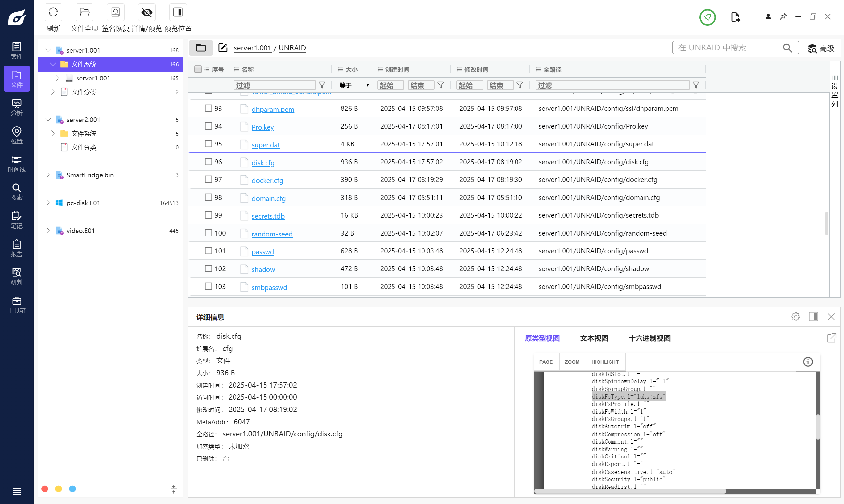Viewport: 844px width, 504px height.
Task: Open the PAGE preview menu
Action: [546, 362]
